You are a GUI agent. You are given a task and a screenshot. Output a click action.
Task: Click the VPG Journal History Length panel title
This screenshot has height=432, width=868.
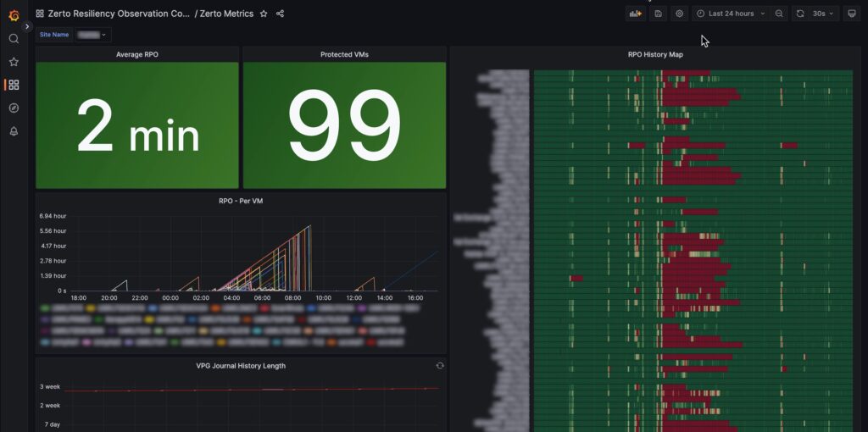pos(241,366)
